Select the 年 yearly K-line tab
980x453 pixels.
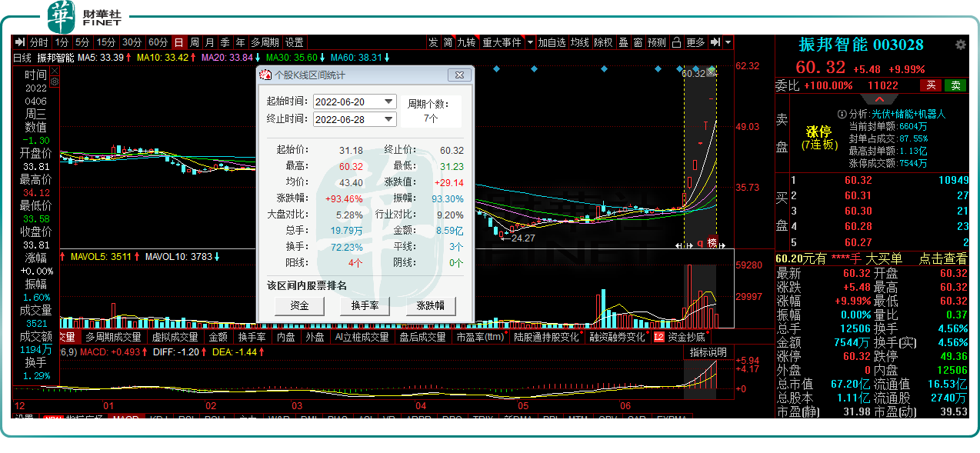pos(241,42)
